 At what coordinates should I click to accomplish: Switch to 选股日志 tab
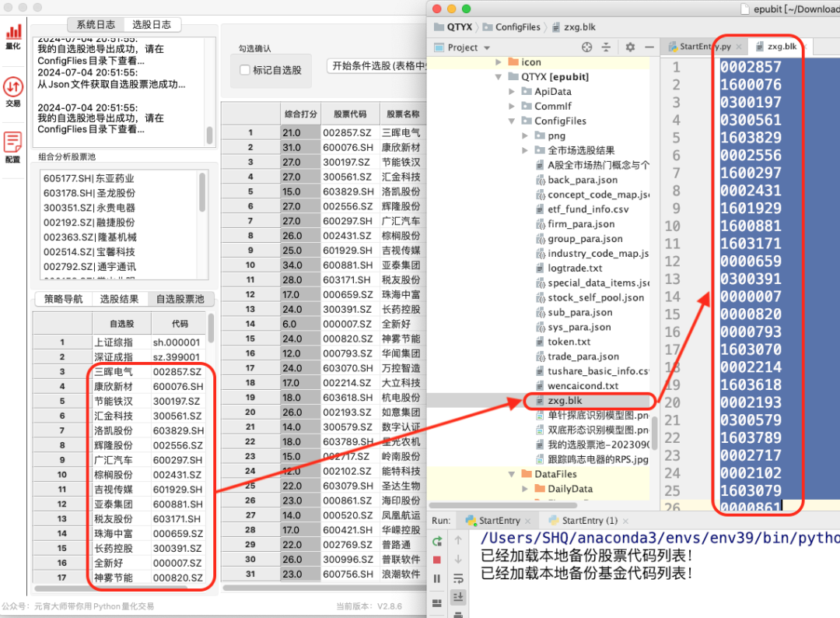(x=152, y=25)
